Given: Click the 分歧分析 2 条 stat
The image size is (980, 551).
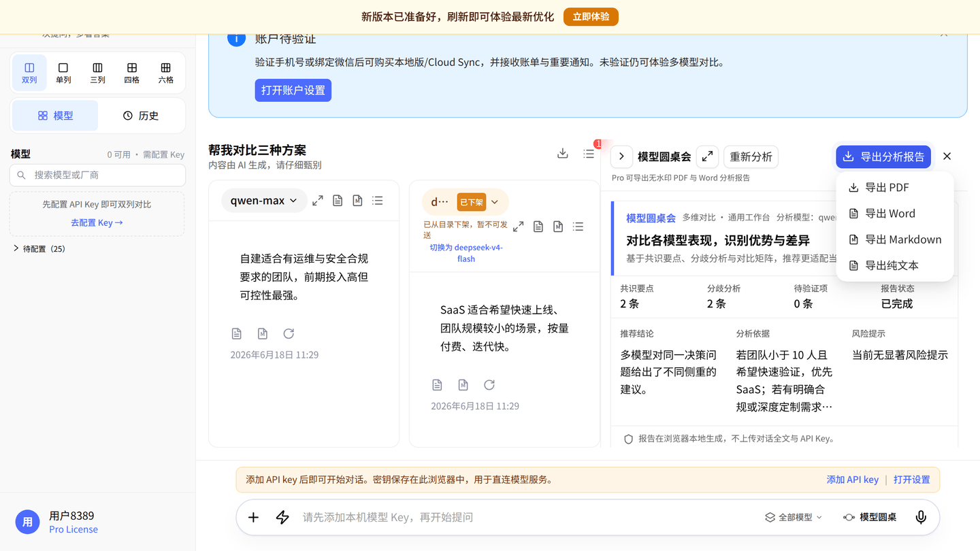Looking at the screenshot, I should (x=724, y=296).
